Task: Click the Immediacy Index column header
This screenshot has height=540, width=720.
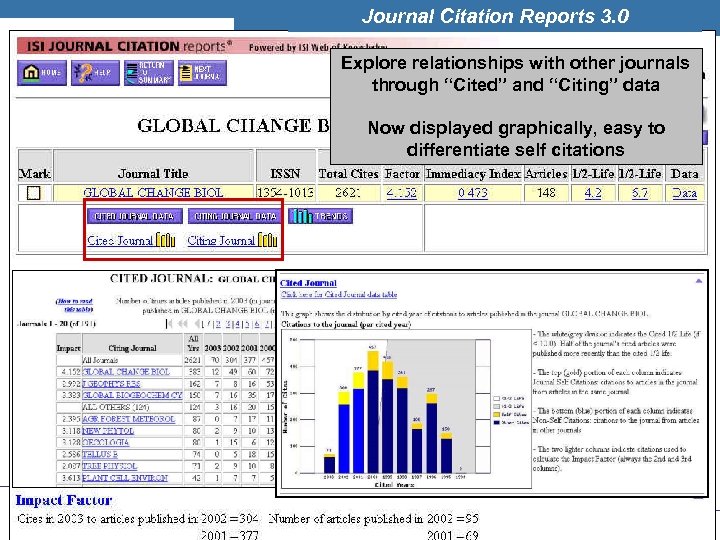Action: 473,174
